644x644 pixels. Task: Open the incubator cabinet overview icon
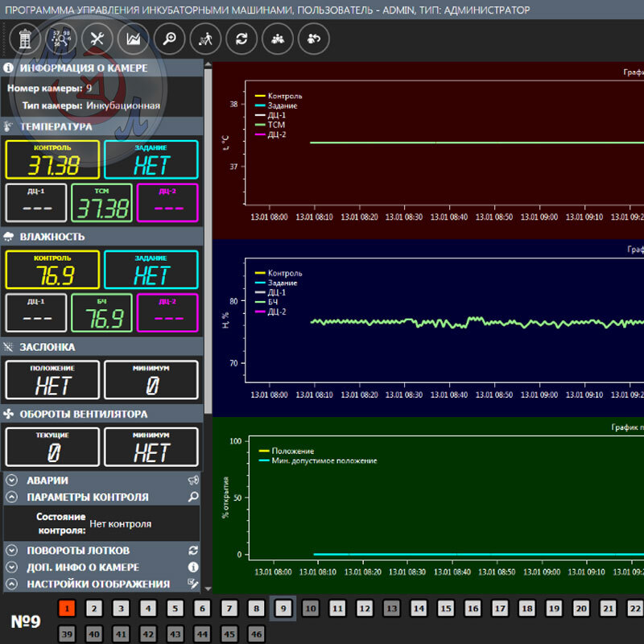[x=25, y=39]
